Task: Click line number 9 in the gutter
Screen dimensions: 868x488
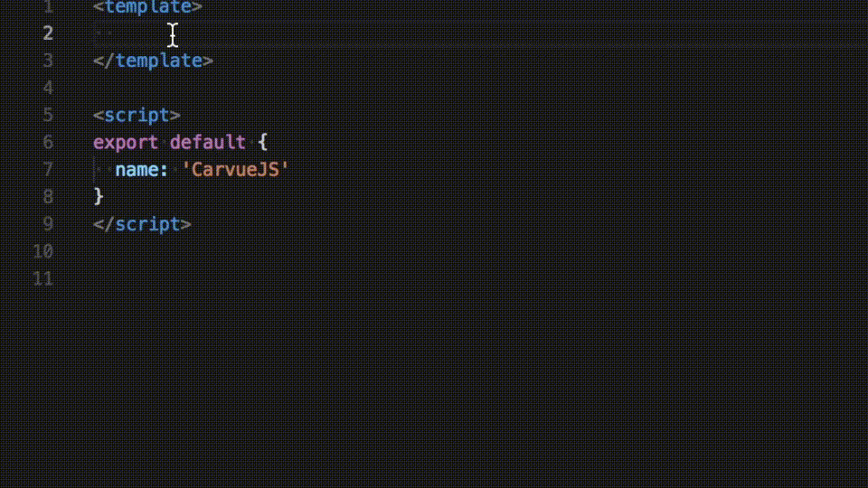Action: pos(47,224)
